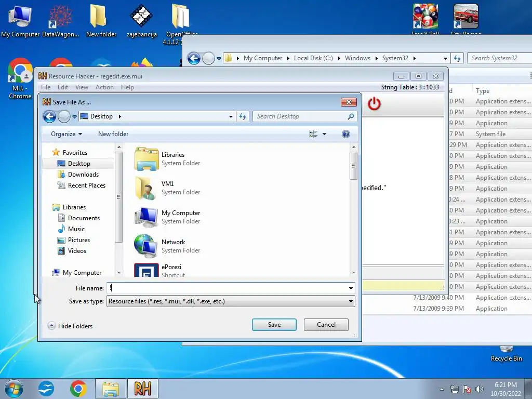This screenshot has width=532, height=399.
Task: Click volume speaker tray icon
Action: [480, 389]
